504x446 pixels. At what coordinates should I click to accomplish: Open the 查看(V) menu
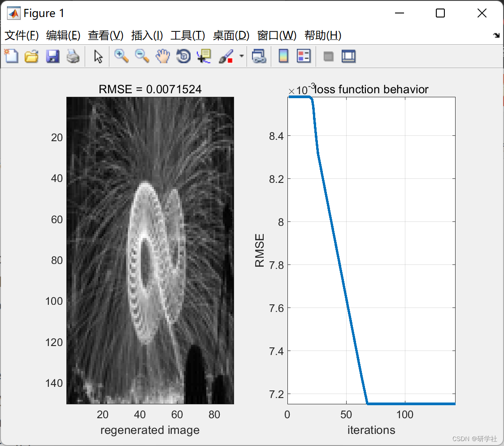[106, 35]
